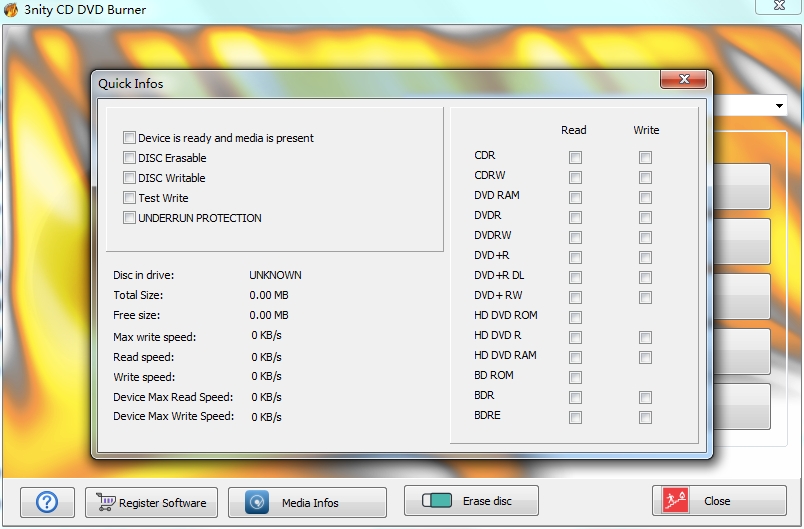The height and width of the screenshot is (529, 804).
Task: Click the 3nity flame app icon in title bar
Action: [11, 10]
